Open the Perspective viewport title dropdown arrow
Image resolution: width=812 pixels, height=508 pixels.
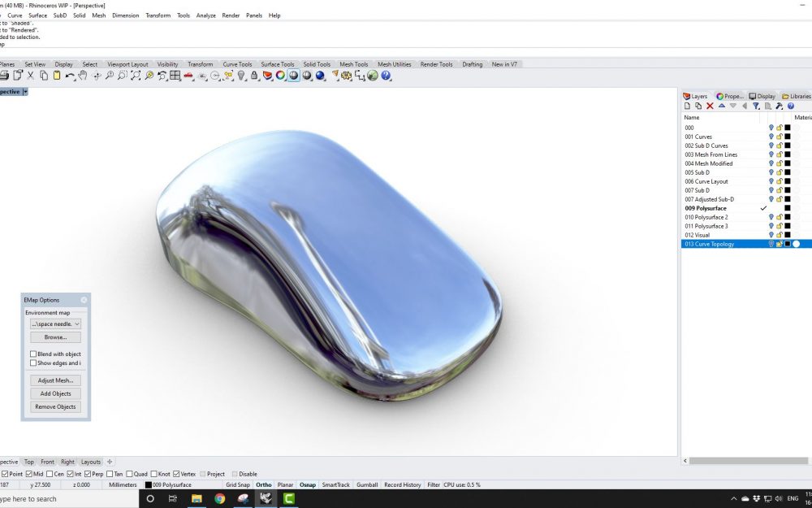25,92
